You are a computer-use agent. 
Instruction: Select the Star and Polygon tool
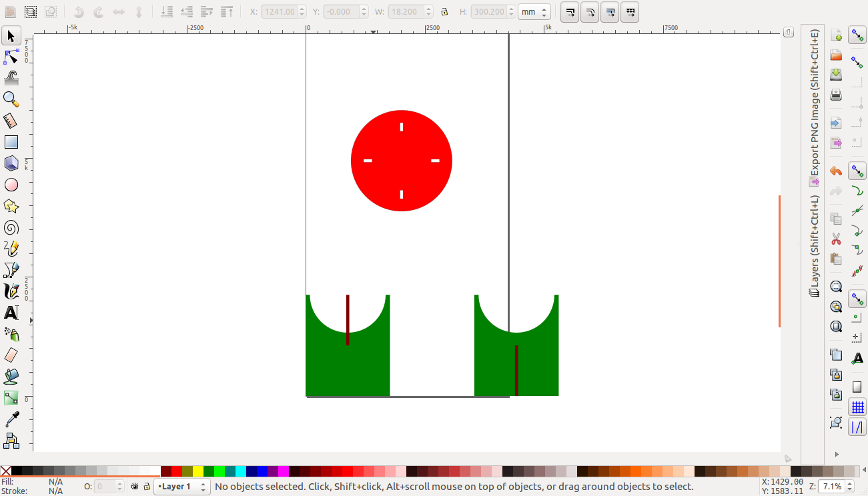pyautogui.click(x=11, y=206)
